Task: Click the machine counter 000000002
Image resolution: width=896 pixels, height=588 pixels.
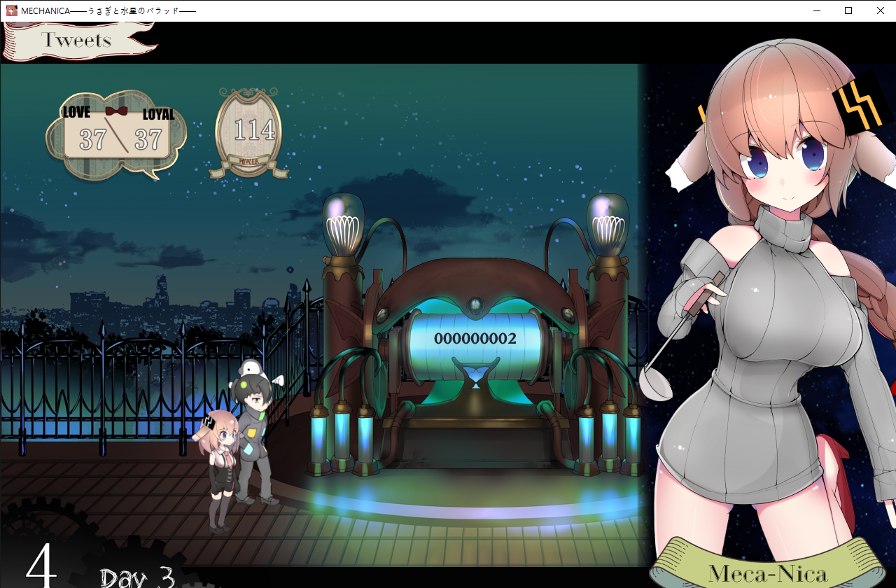Action: click(x=475, y=339)
